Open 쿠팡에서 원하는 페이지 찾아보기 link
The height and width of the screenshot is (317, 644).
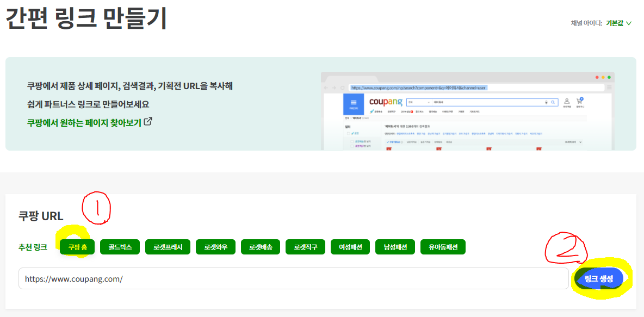(84, 122)
